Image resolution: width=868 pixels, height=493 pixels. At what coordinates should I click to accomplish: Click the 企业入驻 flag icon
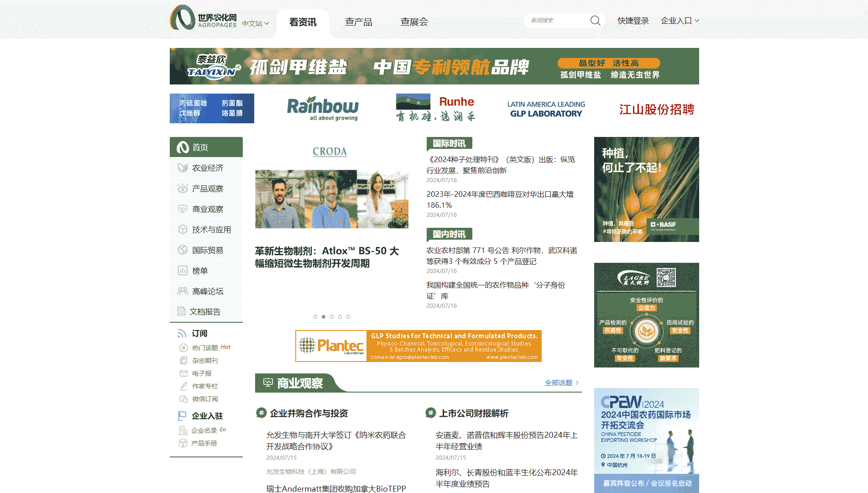coord(182,415)
